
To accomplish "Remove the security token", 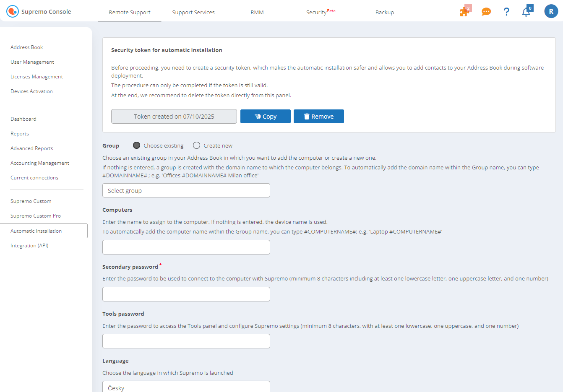I will pyautogui.click(x=318, y=117).
